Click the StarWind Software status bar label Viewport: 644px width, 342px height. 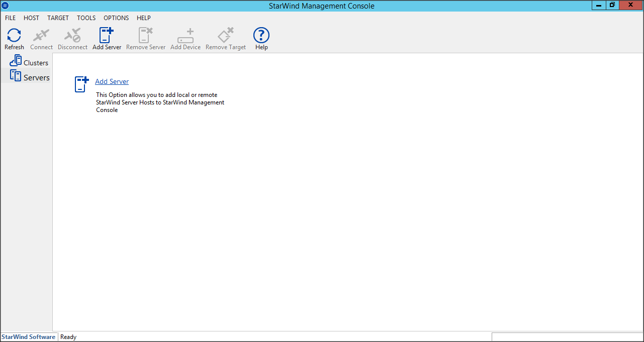tap(29, 337)
